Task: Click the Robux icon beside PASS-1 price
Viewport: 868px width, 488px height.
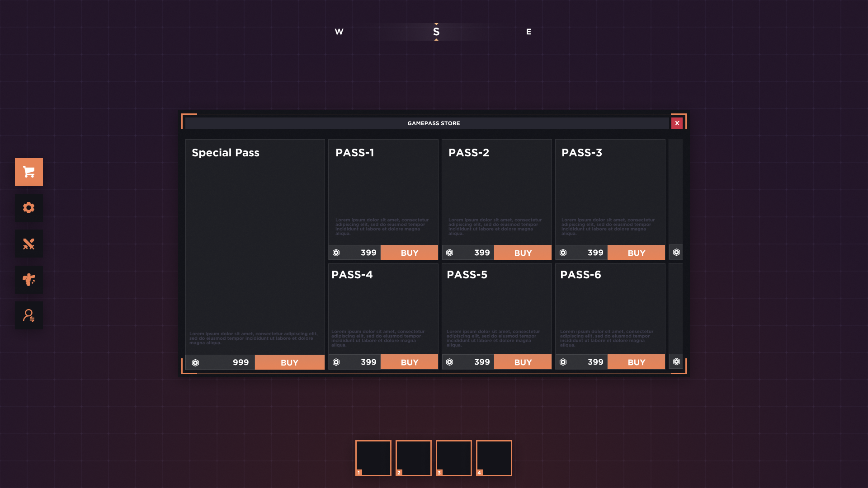Action: click(x=336, y=253)
